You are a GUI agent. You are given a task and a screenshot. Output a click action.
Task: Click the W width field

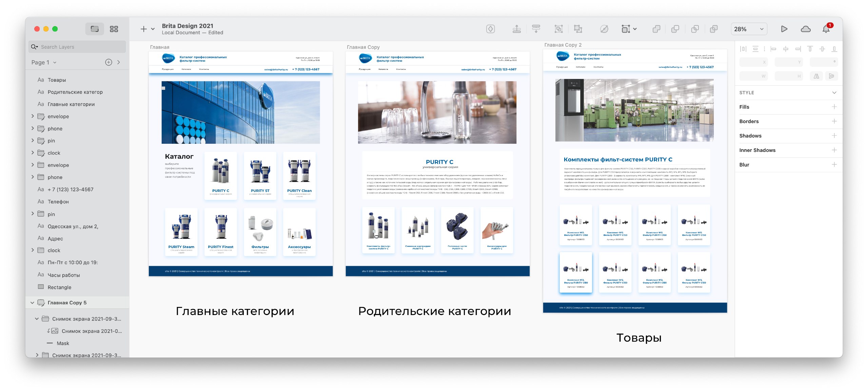tap(753, 76)
